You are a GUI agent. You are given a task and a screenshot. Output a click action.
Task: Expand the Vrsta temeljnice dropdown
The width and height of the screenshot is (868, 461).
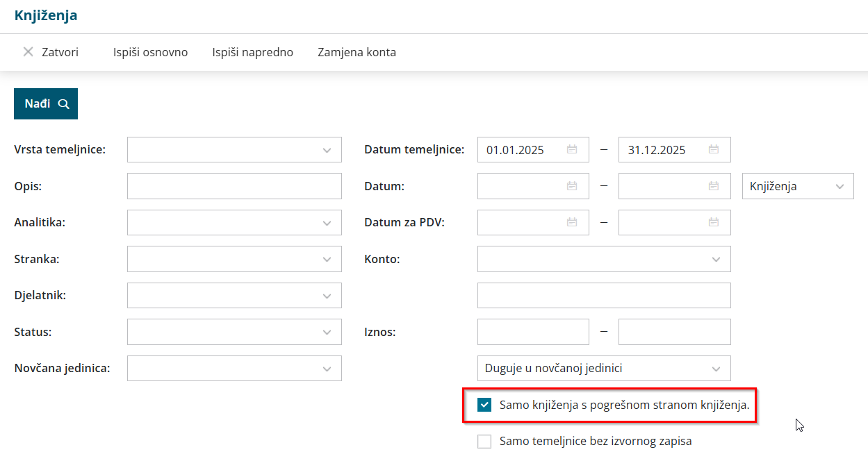pos(327,150)
